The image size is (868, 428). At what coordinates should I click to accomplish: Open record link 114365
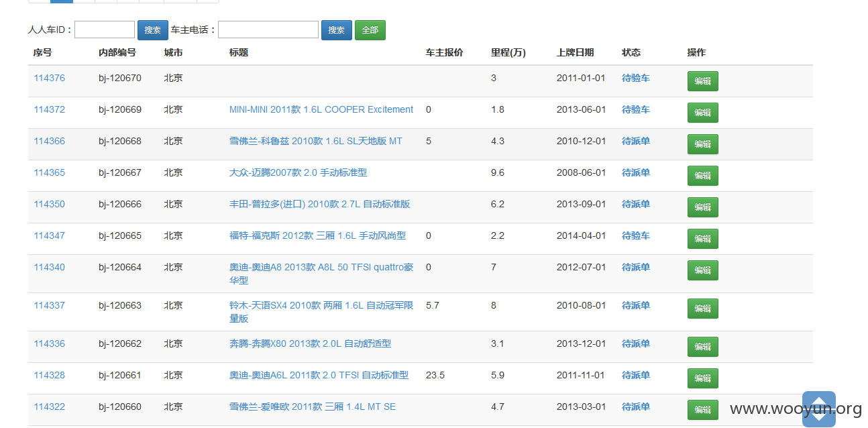[50, 172]
